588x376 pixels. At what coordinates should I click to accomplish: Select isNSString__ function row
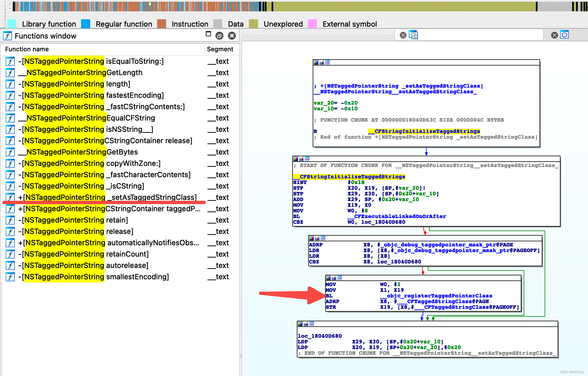click(x=120, y=129)
